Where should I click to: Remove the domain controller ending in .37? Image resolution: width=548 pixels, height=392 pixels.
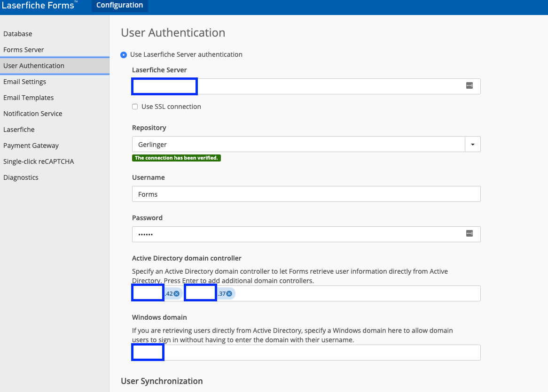[x=229, y=294]
